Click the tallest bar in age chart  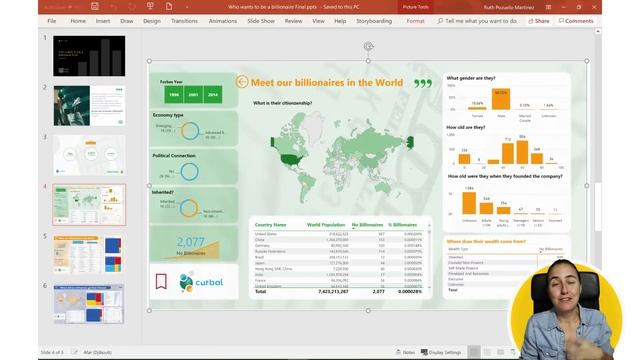tap(522, 152)
